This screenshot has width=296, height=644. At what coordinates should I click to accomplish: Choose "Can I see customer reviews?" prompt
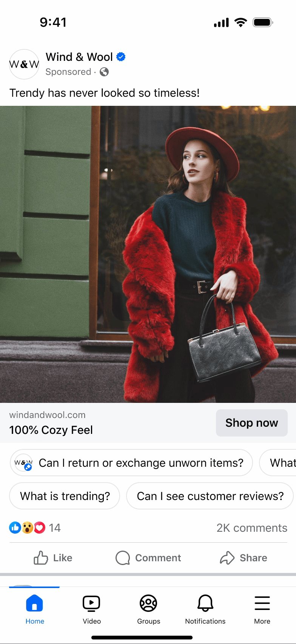[210, 496]
